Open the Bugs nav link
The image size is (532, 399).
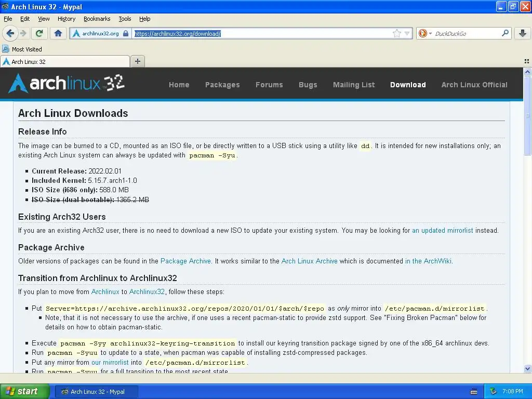point(308,85)
